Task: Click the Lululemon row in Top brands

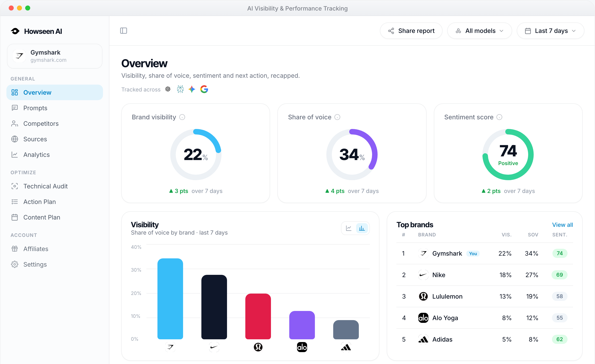Action: click(485, 297)
